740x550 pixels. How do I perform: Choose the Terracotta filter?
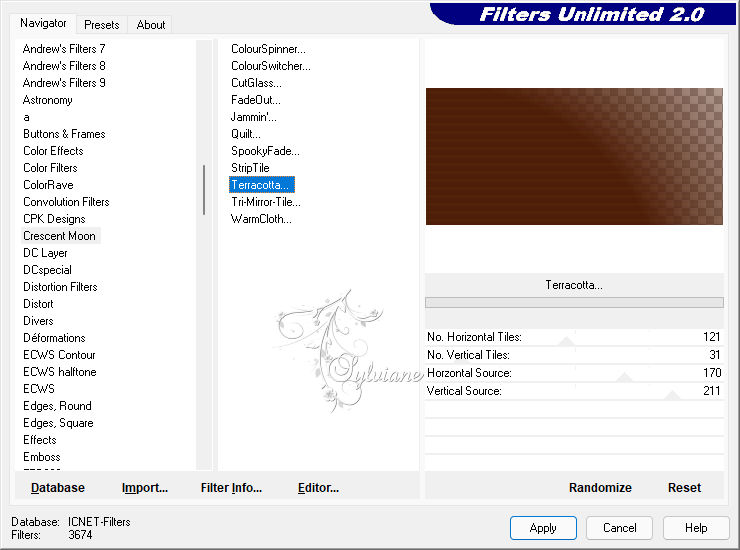point(261,185)
